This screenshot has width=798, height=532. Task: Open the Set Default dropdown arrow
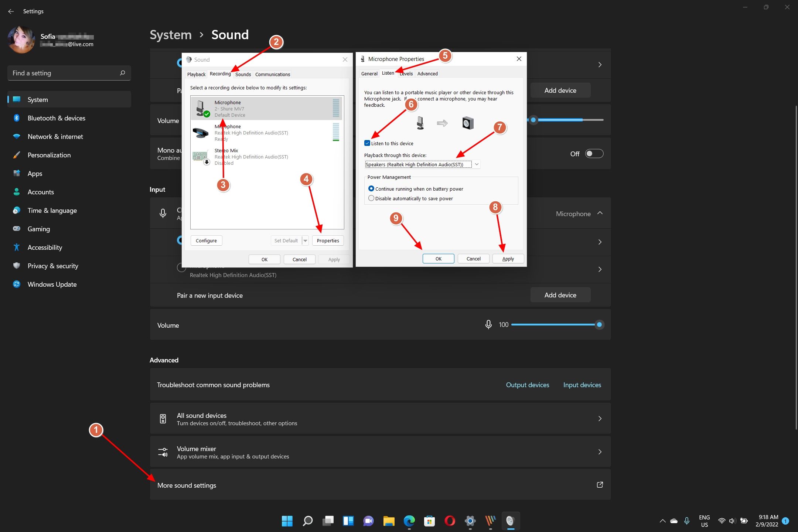tap(305, 241)
